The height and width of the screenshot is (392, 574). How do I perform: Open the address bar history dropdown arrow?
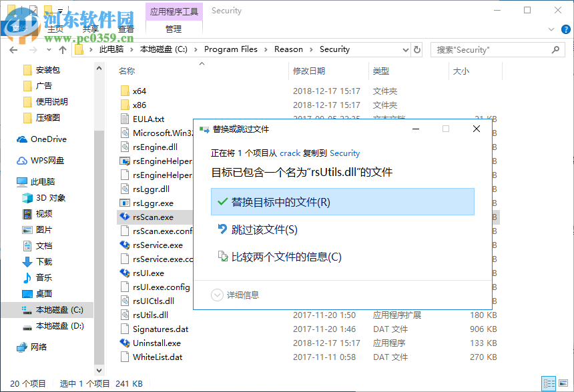[x=405, y=49]
